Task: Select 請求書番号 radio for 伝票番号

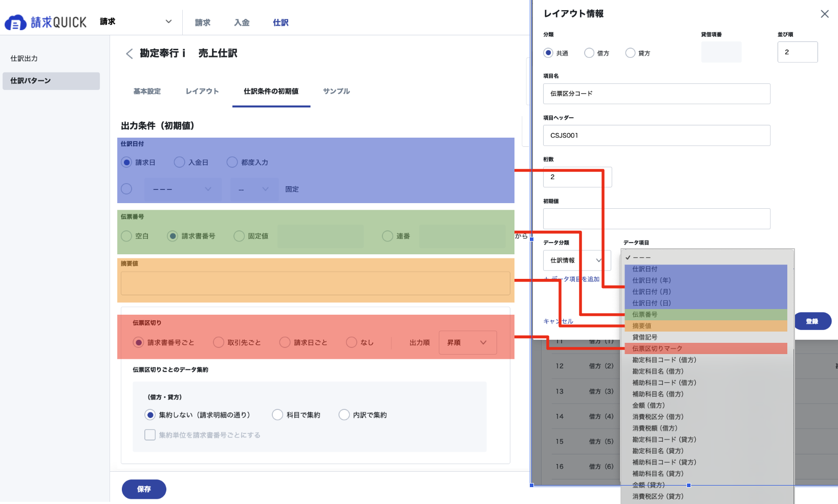Action: 173,236
